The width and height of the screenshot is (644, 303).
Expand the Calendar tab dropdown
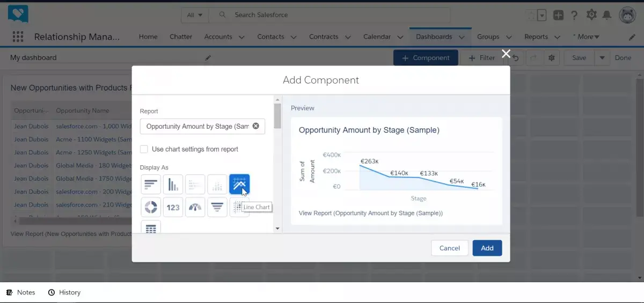pos(400,37)
